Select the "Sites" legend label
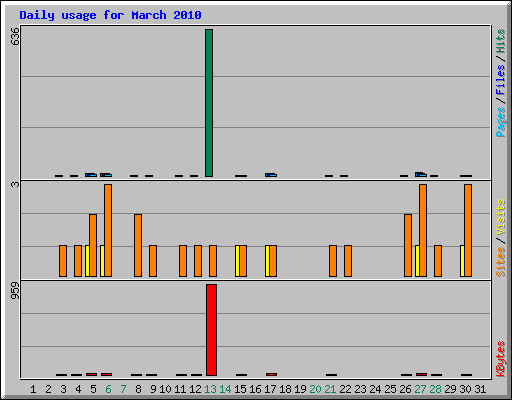 click(500, 262)
